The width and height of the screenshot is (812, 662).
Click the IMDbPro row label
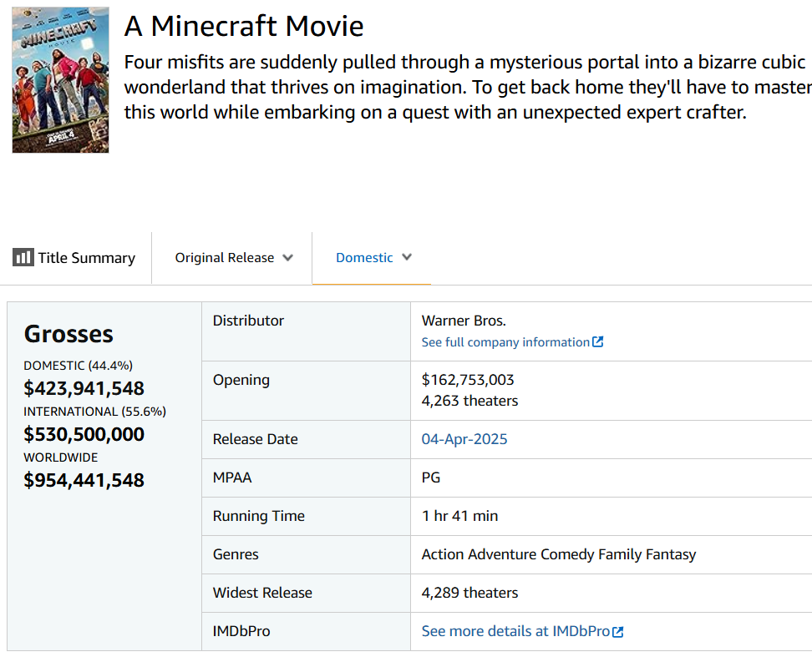click(241, 631)
